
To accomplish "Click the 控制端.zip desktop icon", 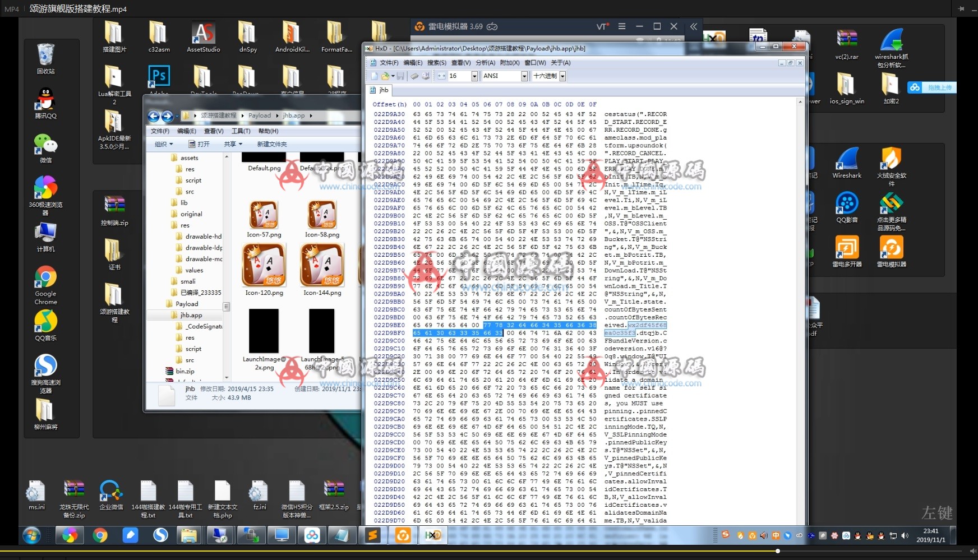I will pos(114,211).
